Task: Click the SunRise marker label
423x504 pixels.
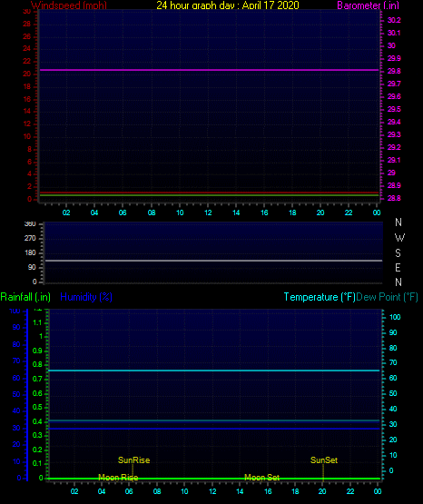Action: click(x=133, y=460)
